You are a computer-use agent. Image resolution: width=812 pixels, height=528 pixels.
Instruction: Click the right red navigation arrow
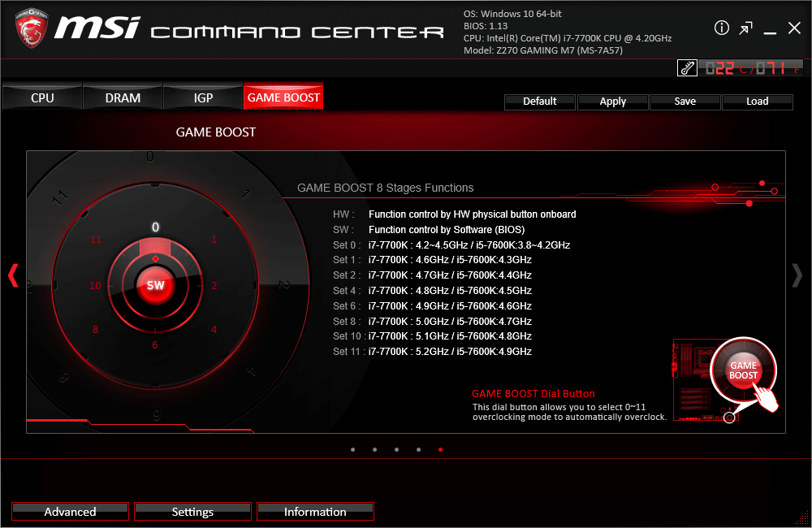pyautogui.click(x=797, y=275)
